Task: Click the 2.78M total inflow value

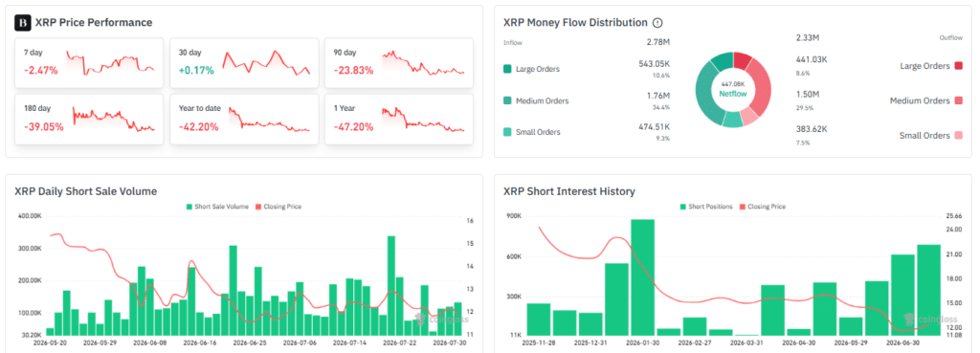Action: [658, 42]
